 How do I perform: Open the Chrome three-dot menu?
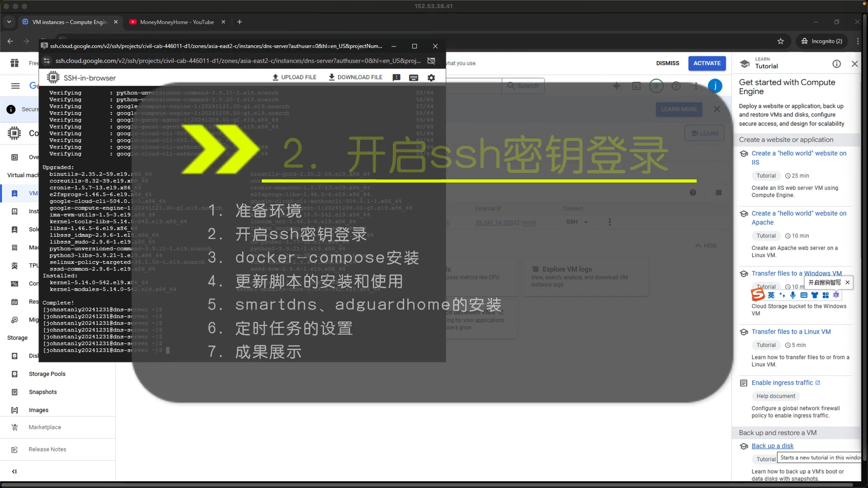(x=858, y=41)
